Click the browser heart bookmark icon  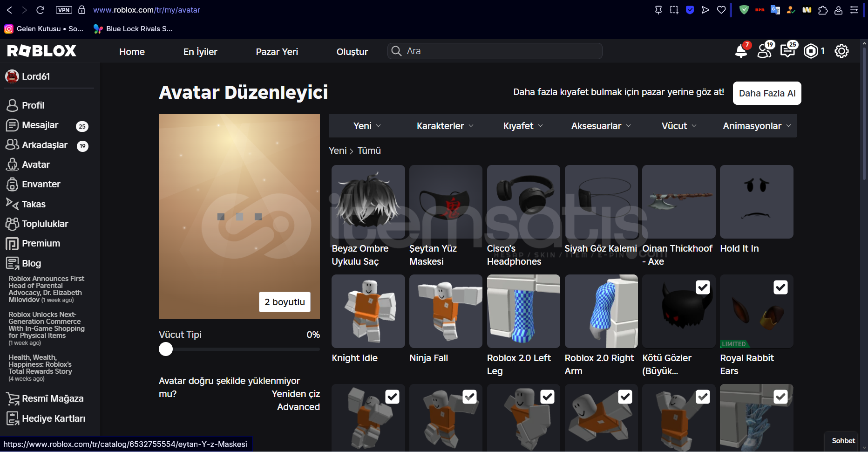click(x=721, y=10)
